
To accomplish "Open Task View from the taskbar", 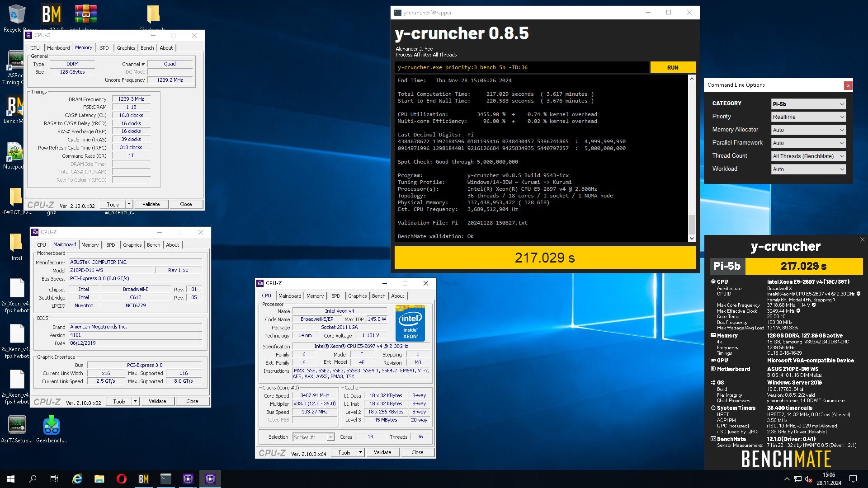I will pyautogui.click(x=54, y=479).
